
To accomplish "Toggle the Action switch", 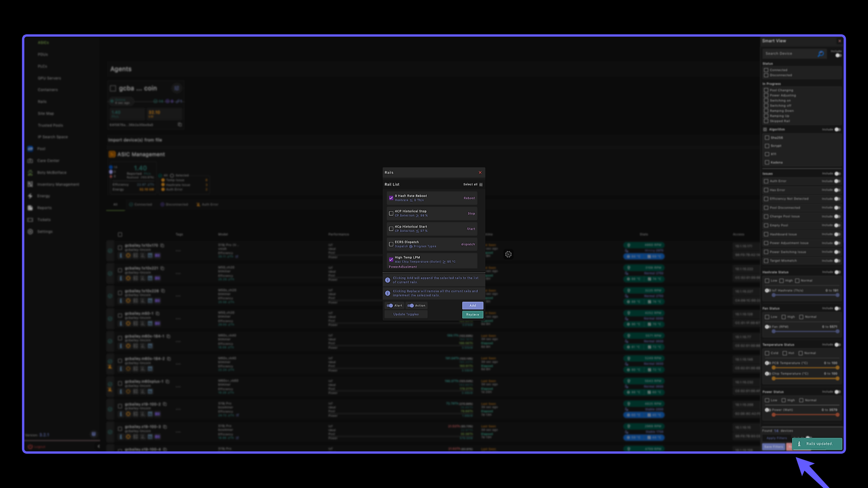I will (410, 305).
